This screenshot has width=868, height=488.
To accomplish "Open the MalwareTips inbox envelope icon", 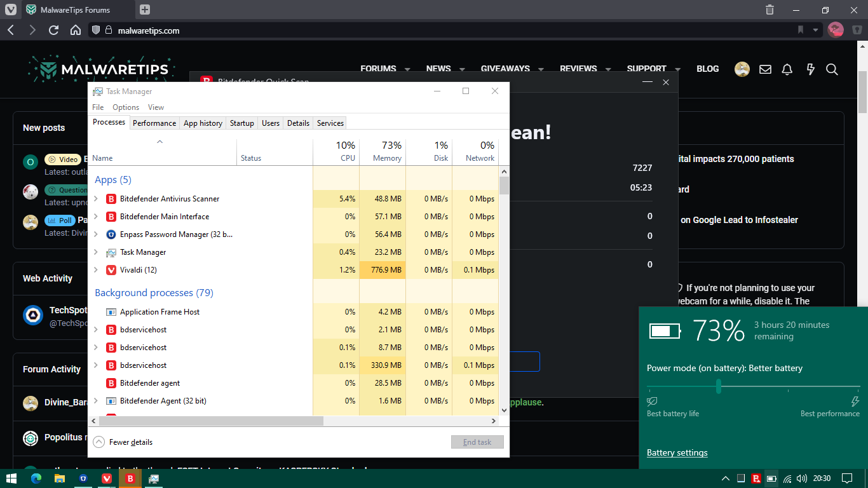I will [x=766, y=69].
